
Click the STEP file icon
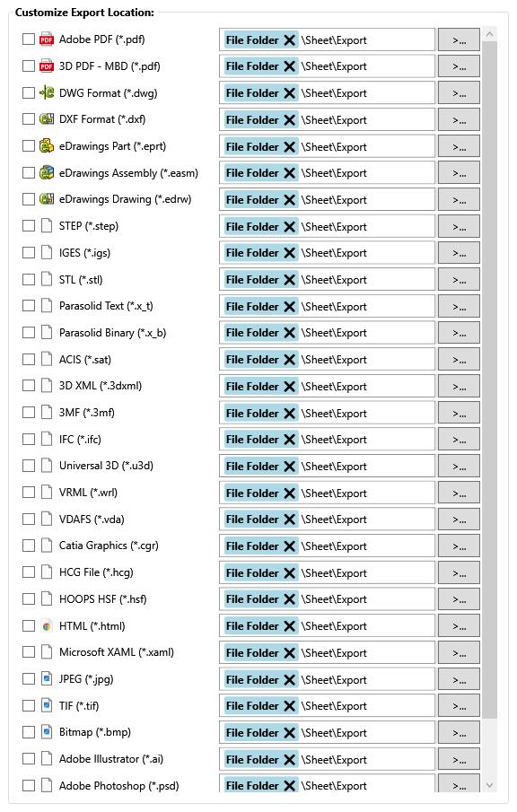pos(47,226)
